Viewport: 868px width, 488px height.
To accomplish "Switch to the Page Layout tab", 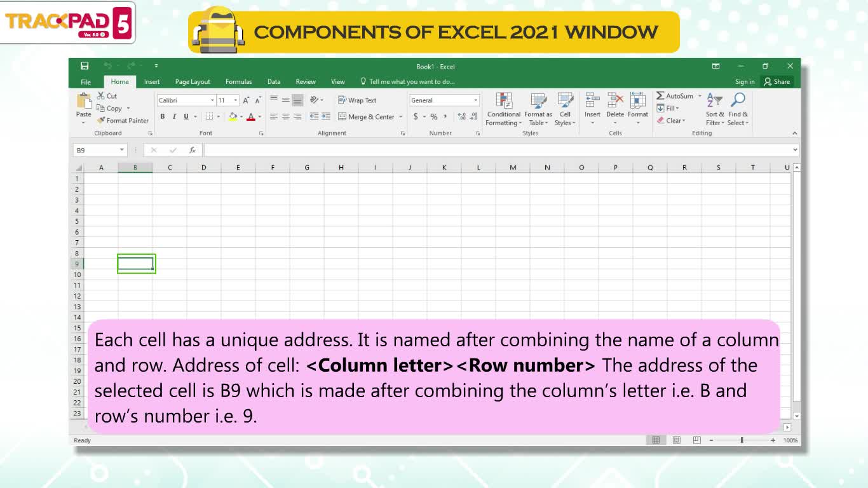I will pos(193,82).
